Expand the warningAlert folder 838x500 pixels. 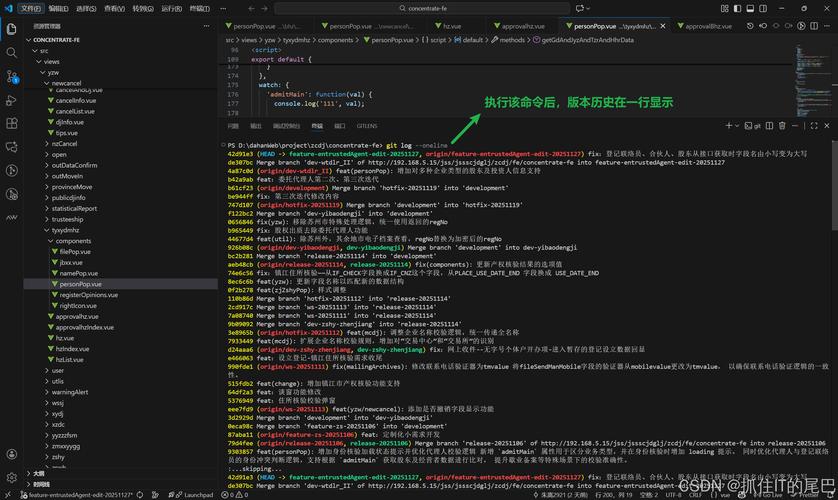[70, 392]
